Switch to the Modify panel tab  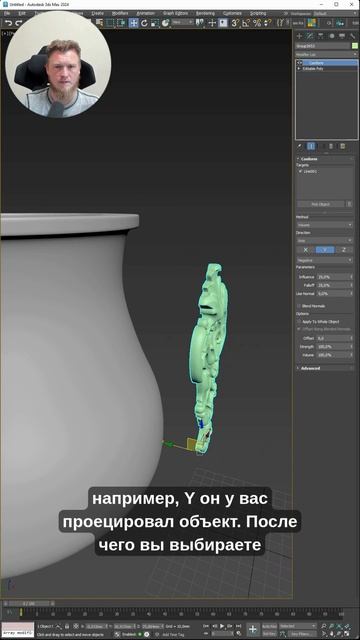coord(310,36)
